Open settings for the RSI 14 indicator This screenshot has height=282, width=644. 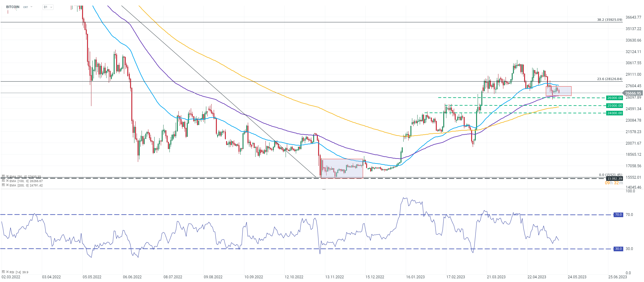(3, 272)
